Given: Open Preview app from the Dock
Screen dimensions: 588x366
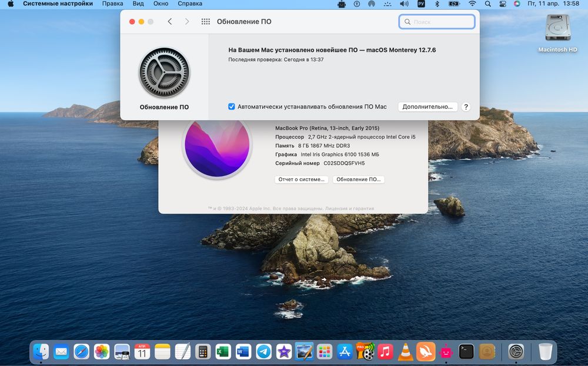Looking at the screenshot, I should click(x=122, y=352).
